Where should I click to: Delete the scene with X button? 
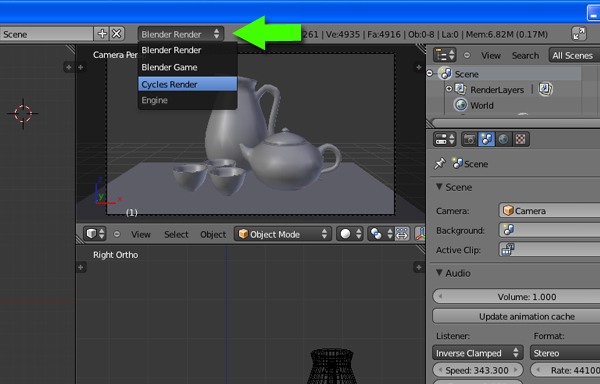(117, 34)
